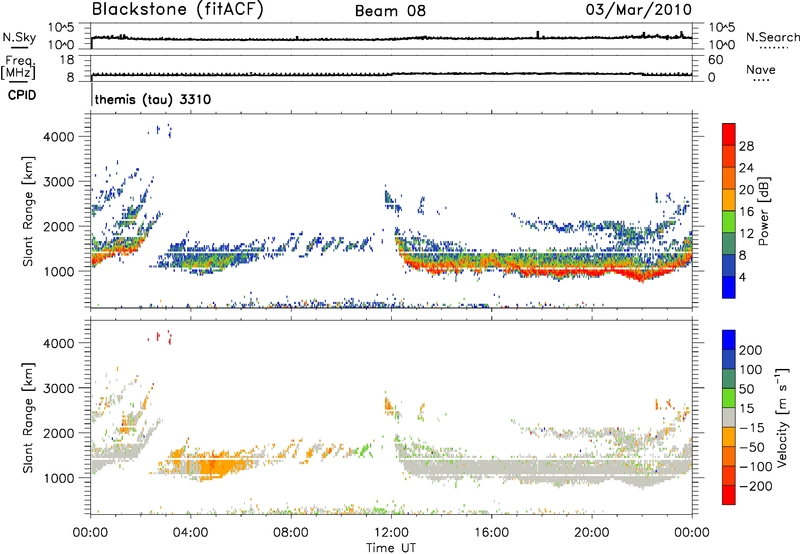Viewport: 800px width, 554px height.
Task: Select the CPID row label
Action: (x=22, y=95)
